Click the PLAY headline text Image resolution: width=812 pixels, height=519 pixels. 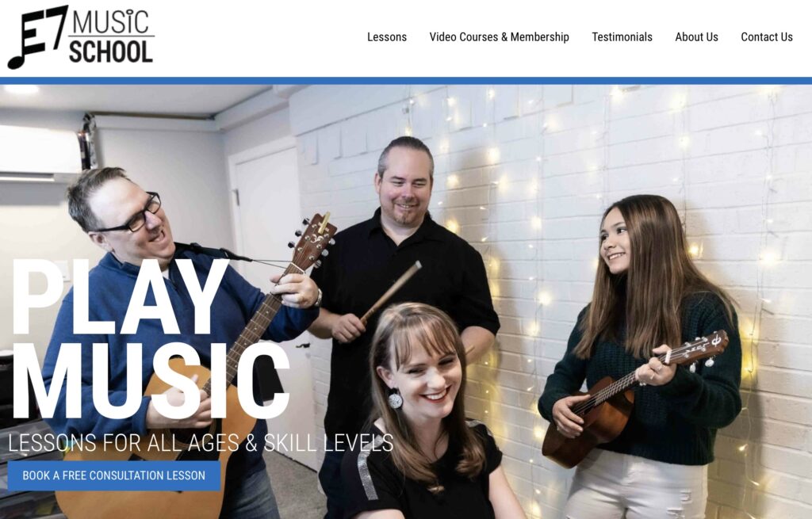[121, 296]
